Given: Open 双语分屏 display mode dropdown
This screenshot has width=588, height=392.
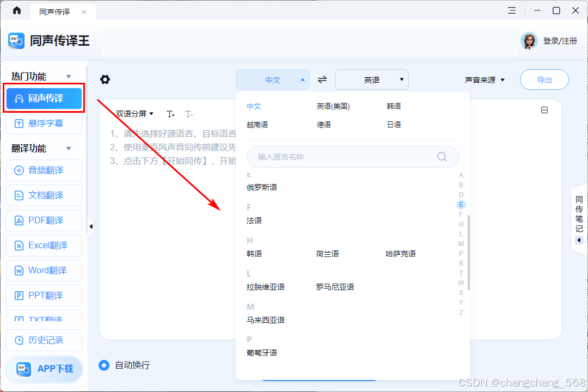Looking at the screenshot, I should 134,114.
